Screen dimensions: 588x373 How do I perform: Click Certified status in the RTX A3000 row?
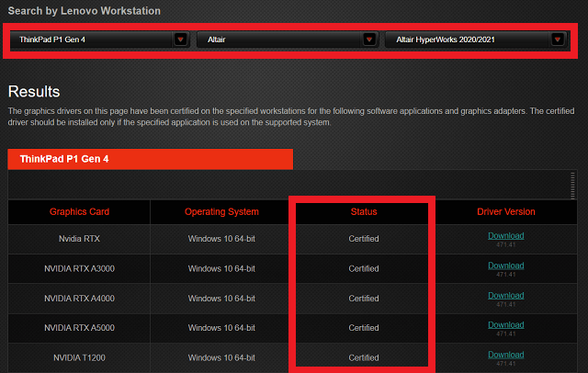[364, 269]
